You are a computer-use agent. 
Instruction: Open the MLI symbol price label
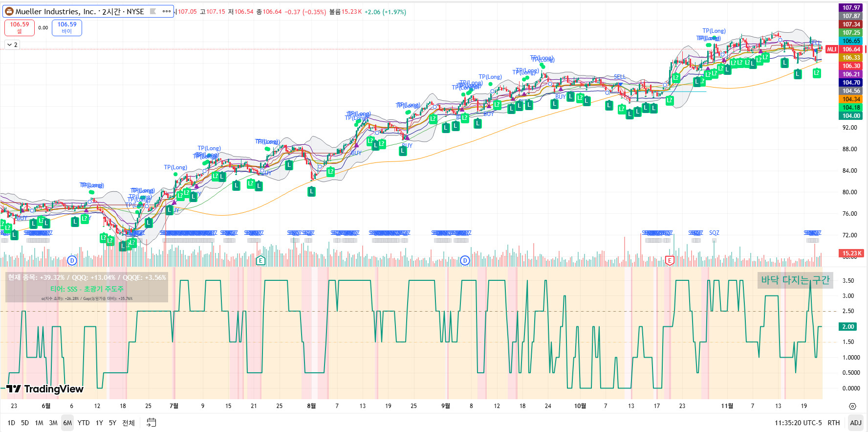tap(831, 49)
